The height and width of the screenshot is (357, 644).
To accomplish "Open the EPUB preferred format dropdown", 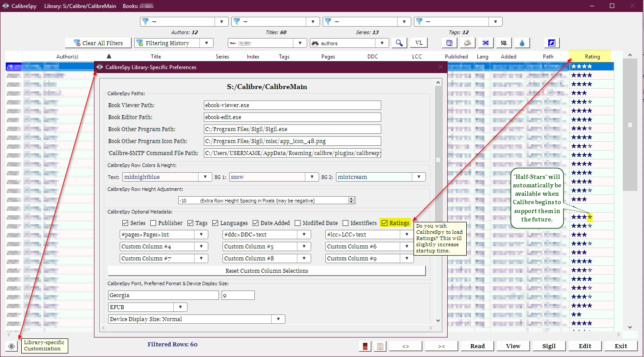I will pyautogui.click(x=180, y=307).
